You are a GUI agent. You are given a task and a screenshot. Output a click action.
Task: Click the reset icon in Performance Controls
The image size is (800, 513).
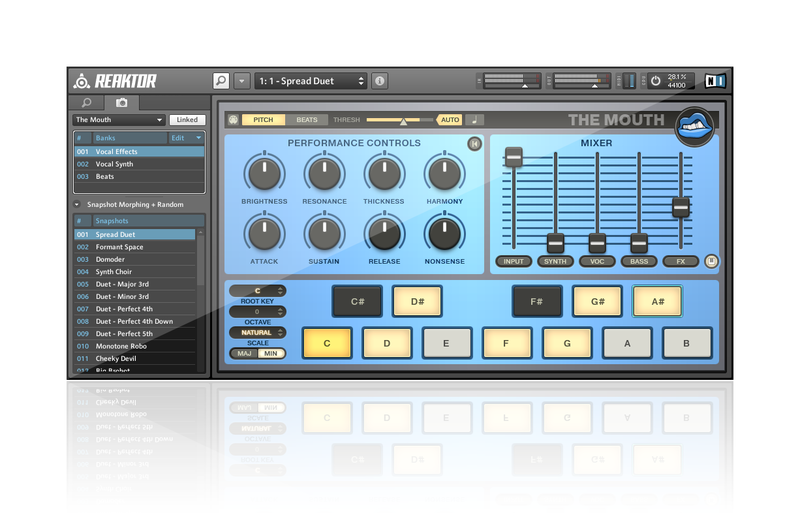tap(474, 144)
